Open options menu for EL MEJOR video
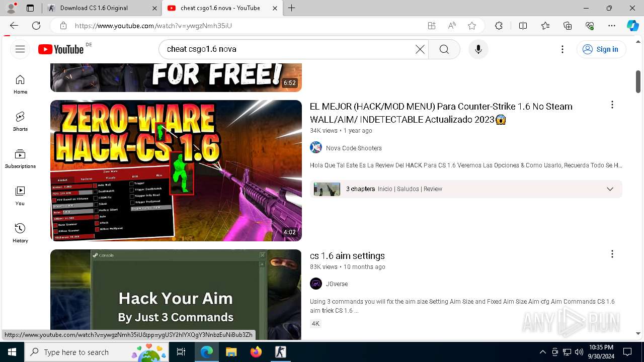This screenshot has width=644, height=362. [x=612, y=105]
